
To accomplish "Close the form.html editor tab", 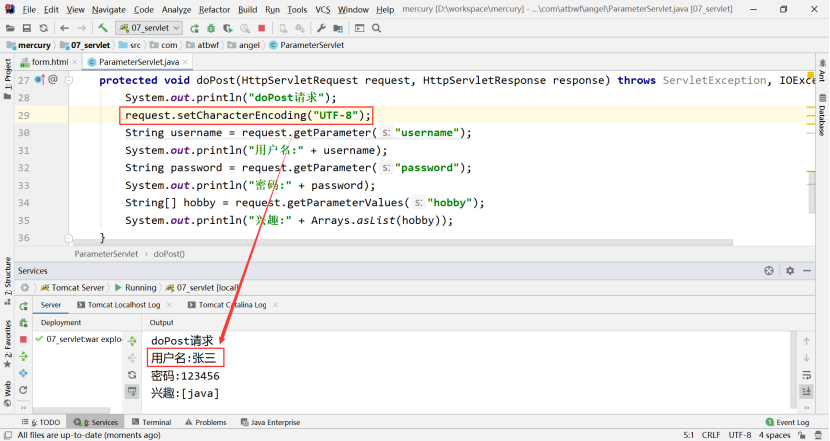I will tap(75, 62).
